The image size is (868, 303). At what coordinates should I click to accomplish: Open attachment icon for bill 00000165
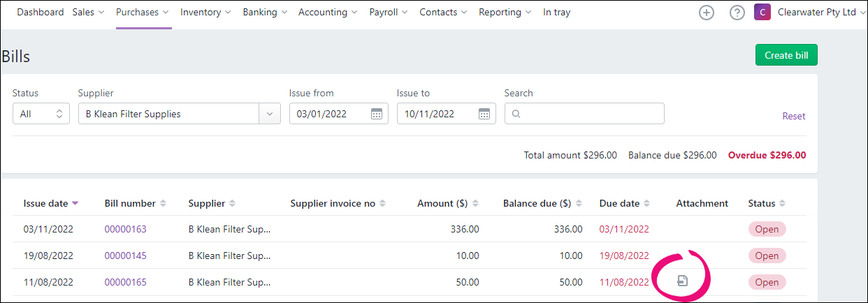[683, 281]
